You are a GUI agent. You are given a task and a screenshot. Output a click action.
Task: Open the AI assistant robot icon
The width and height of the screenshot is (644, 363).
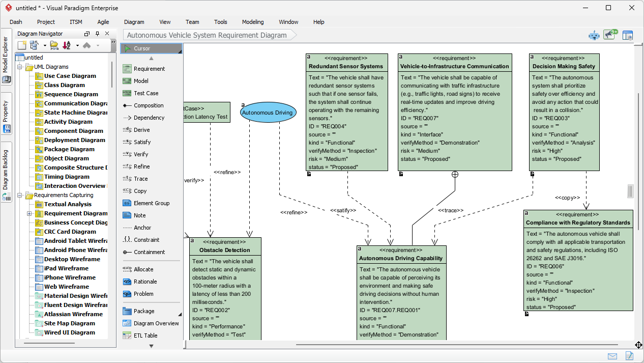[594, 35]
